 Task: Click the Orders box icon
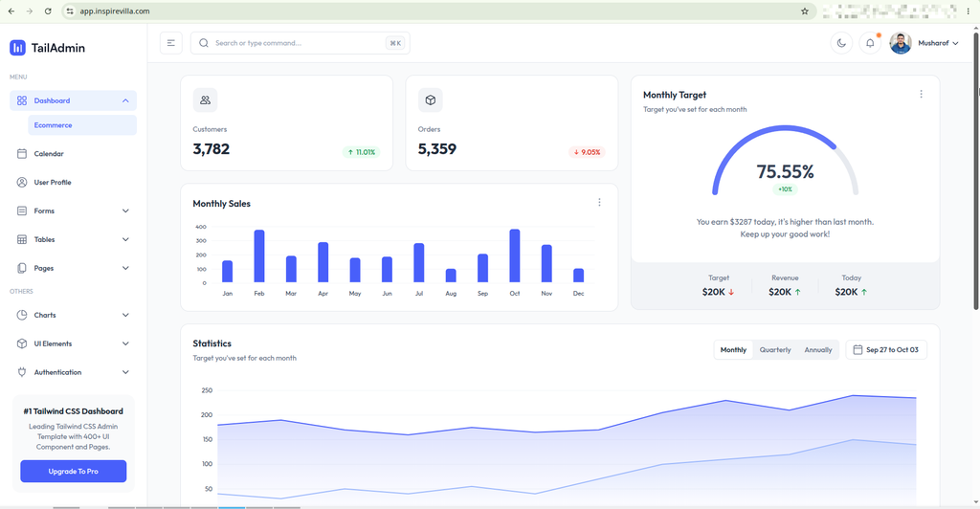pyautogui.click(x=430, y=100)
